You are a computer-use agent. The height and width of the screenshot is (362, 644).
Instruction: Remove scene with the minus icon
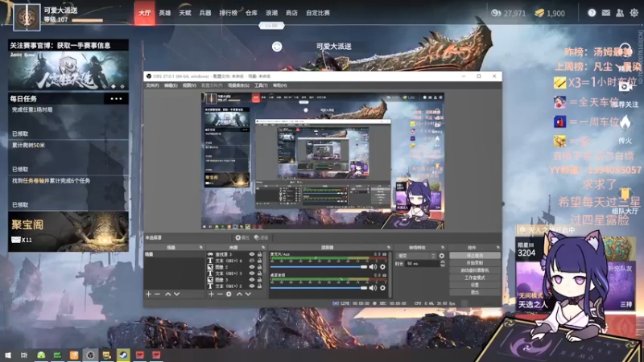(158, 294)
